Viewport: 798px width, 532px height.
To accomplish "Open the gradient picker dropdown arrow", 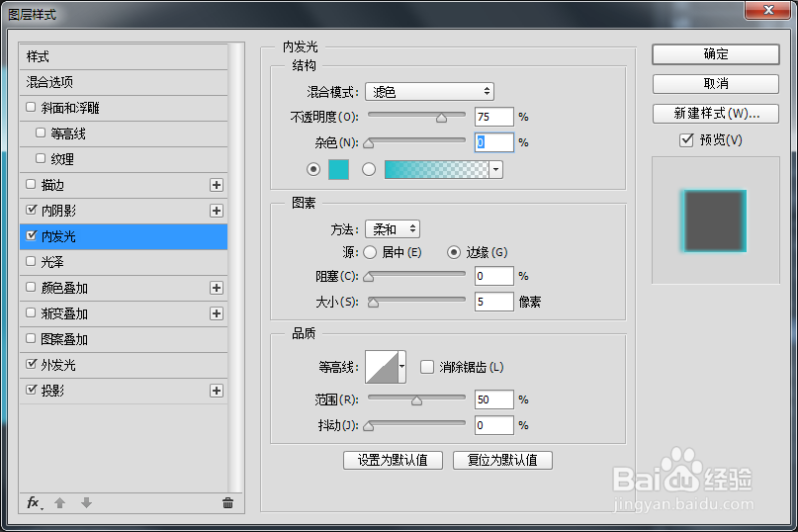I will (x=495, y=169).
